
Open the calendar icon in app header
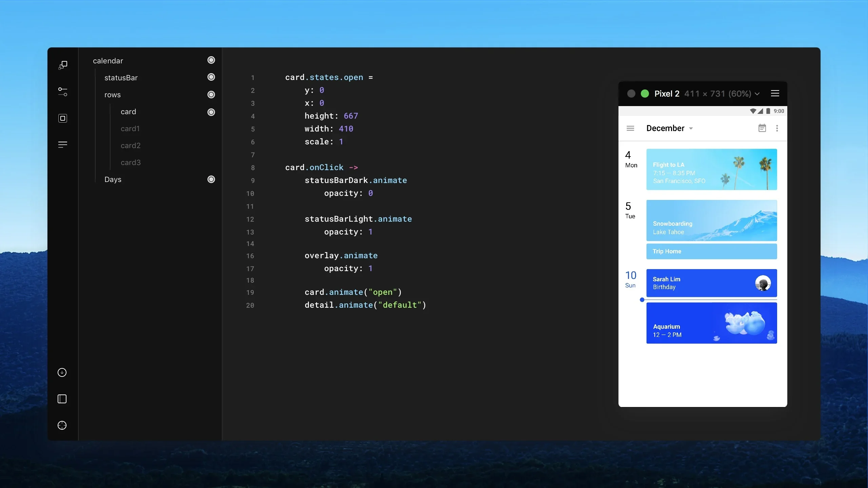pyautogui.click(x=762, y=128)
